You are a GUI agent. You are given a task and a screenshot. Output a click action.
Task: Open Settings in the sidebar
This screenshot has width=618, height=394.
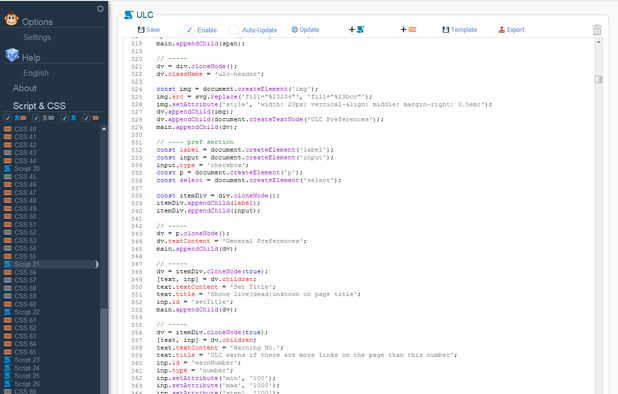point(37,37)
